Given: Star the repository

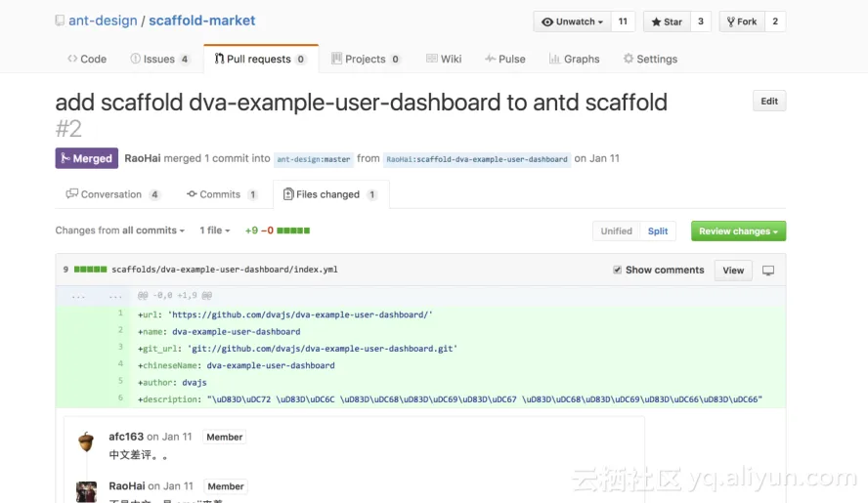Looking at the screenshot, I should (x=667, y=21).
